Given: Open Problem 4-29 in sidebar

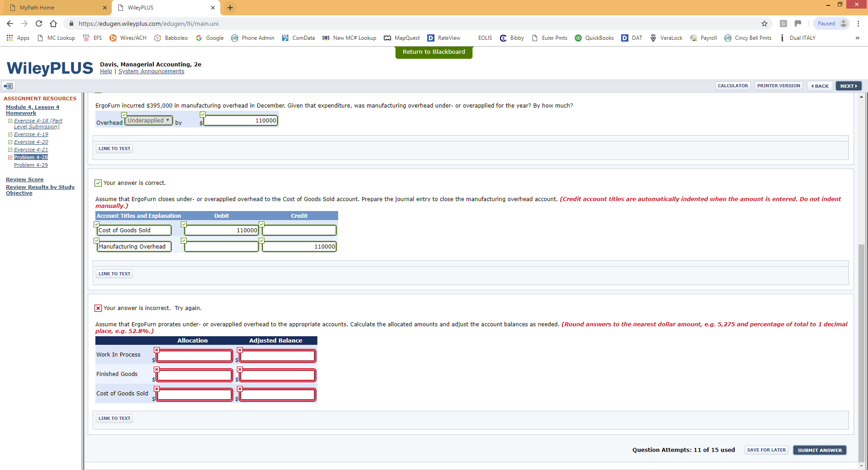Looking at the screenshot, I should [31, 165].
